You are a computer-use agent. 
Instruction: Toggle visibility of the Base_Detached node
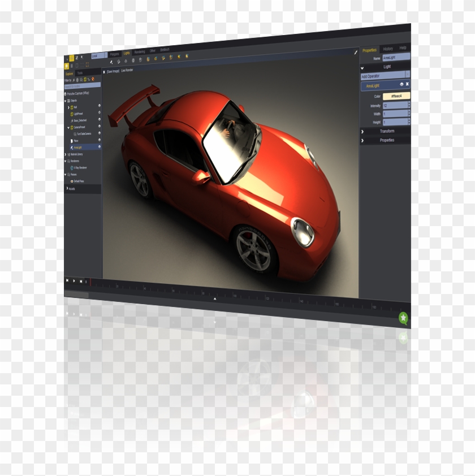pos(100,120)
